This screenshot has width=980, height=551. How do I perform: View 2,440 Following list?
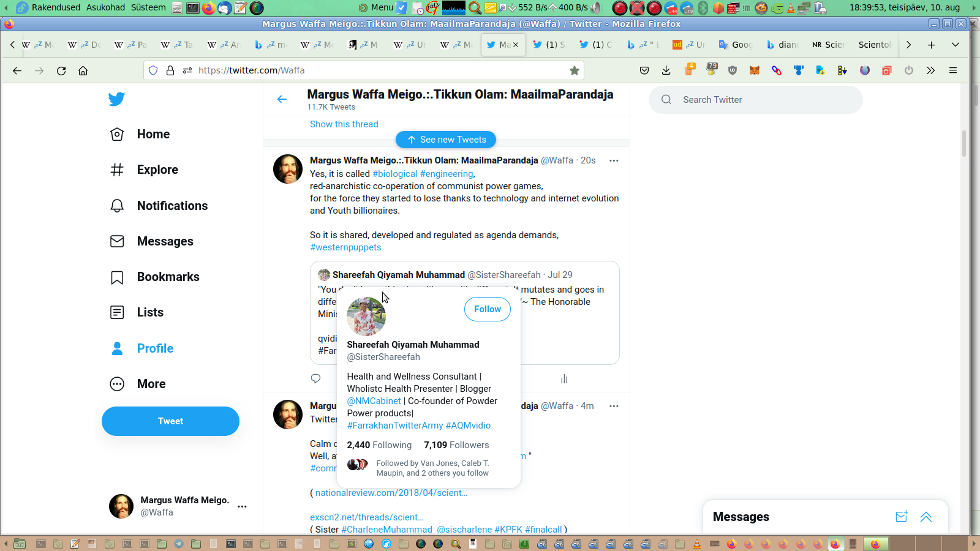tap(379, 445)
